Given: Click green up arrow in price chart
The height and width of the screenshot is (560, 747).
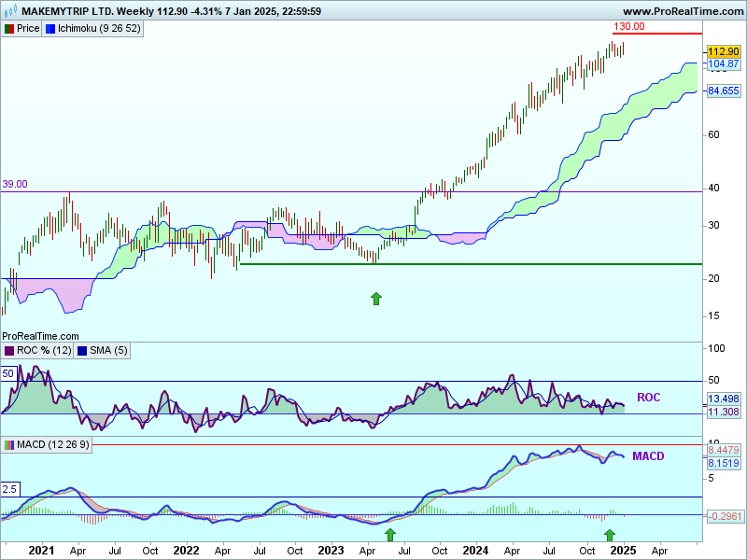Looking at the screenshot, I should pos(376,298).
